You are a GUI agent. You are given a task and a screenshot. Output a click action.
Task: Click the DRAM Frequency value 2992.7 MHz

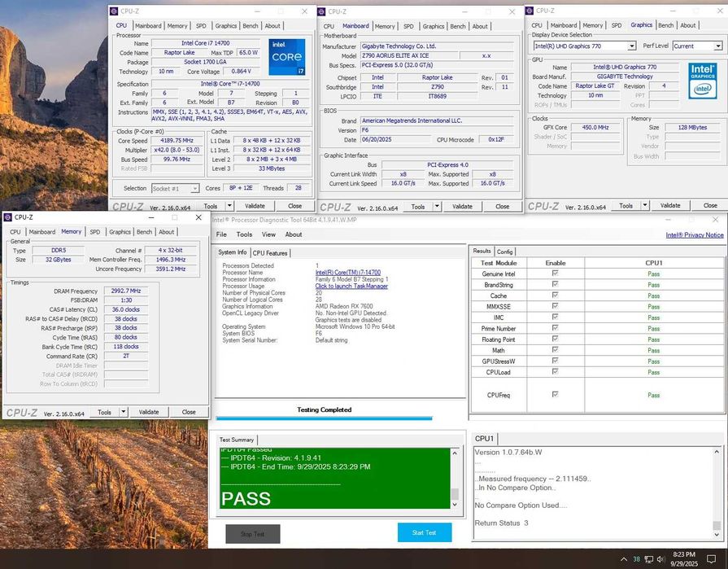click(x=126, y=291)
